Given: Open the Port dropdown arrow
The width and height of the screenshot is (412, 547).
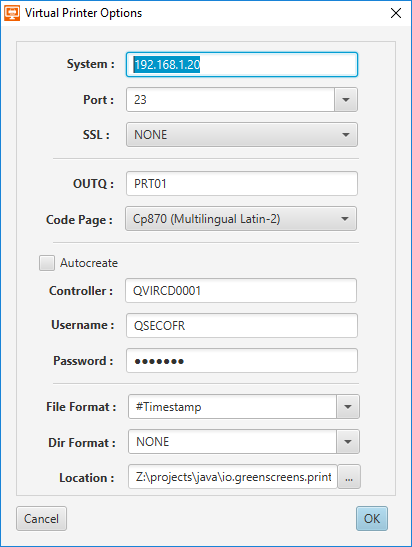Looking at the screenshot, I should (x=346, y=100).
